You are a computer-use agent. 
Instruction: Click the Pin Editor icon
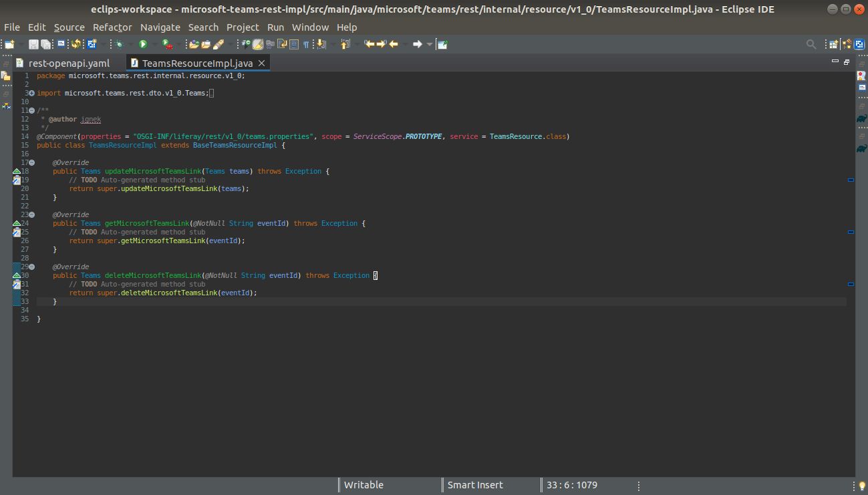pos(442,44)
